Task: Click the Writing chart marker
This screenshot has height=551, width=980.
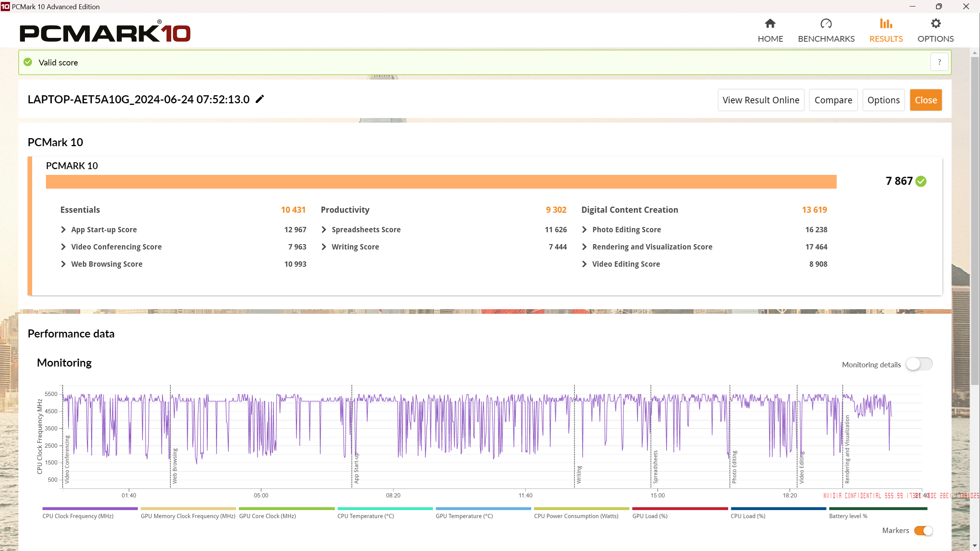Action: pos(579,474)
